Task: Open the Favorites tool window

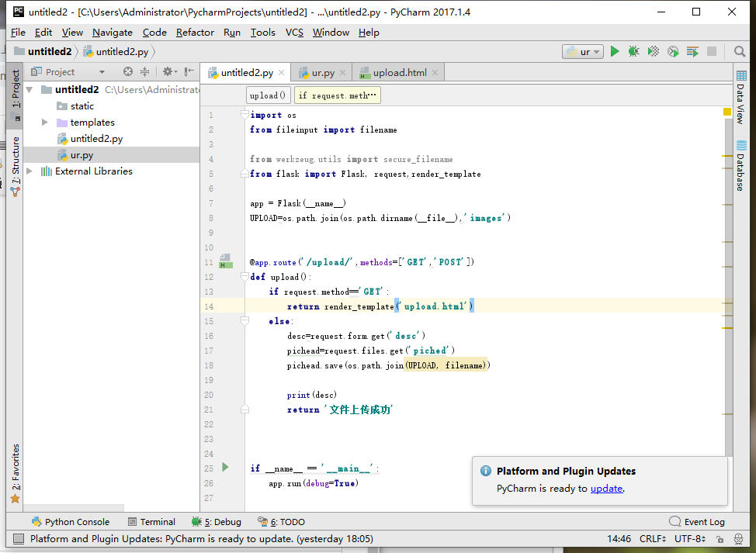Action: pos(16,474)
